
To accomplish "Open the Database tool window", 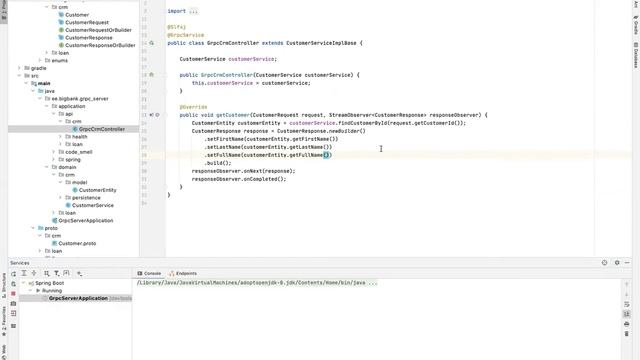I will [x=636, y=55].
